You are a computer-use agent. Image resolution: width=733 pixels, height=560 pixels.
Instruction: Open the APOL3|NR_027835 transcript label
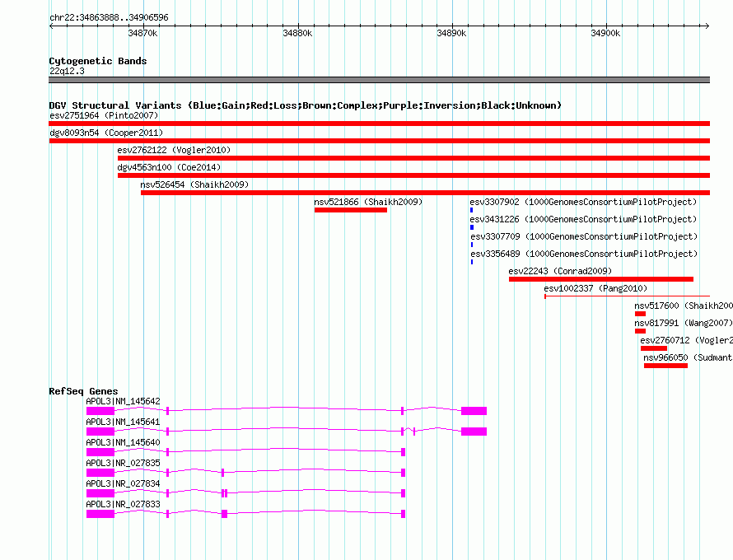123,463
